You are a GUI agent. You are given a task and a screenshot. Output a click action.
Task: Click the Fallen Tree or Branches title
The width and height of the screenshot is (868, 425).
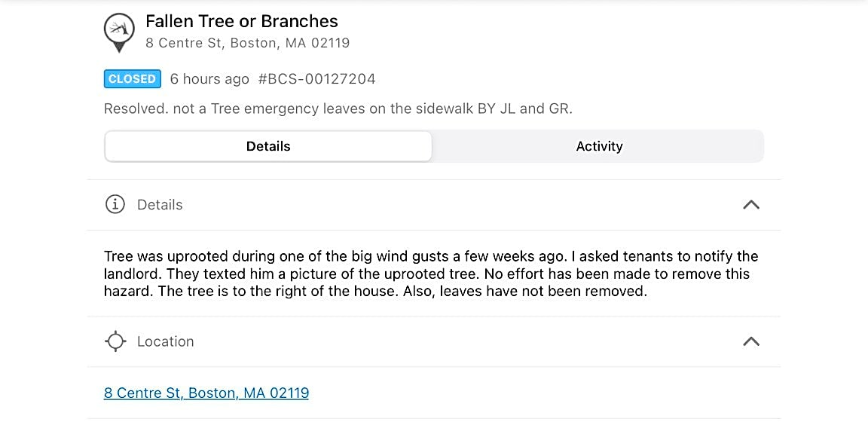click(241, 21)
